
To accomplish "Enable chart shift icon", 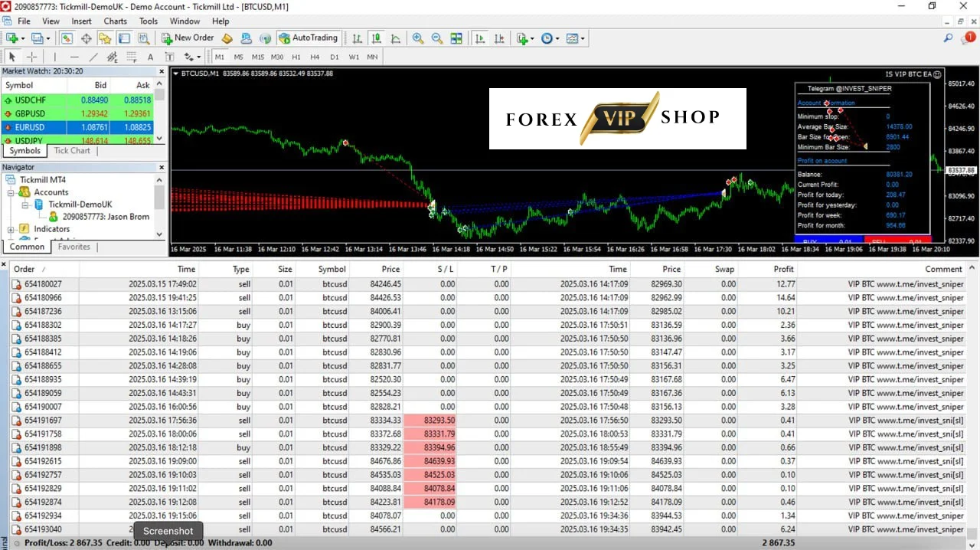I will point(499,38).
